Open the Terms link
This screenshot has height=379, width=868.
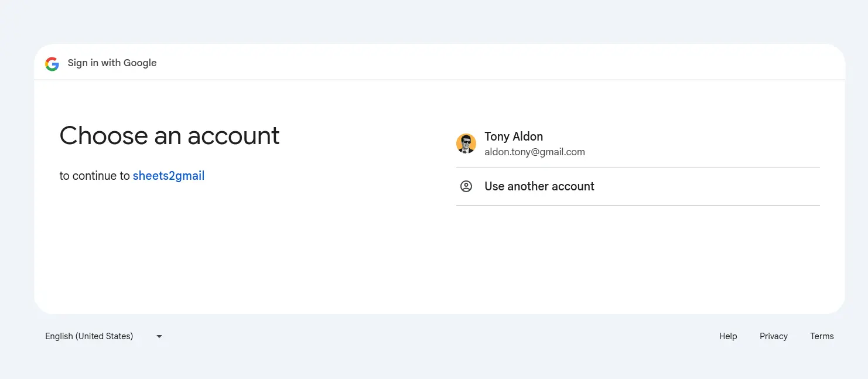coord(822,336)
